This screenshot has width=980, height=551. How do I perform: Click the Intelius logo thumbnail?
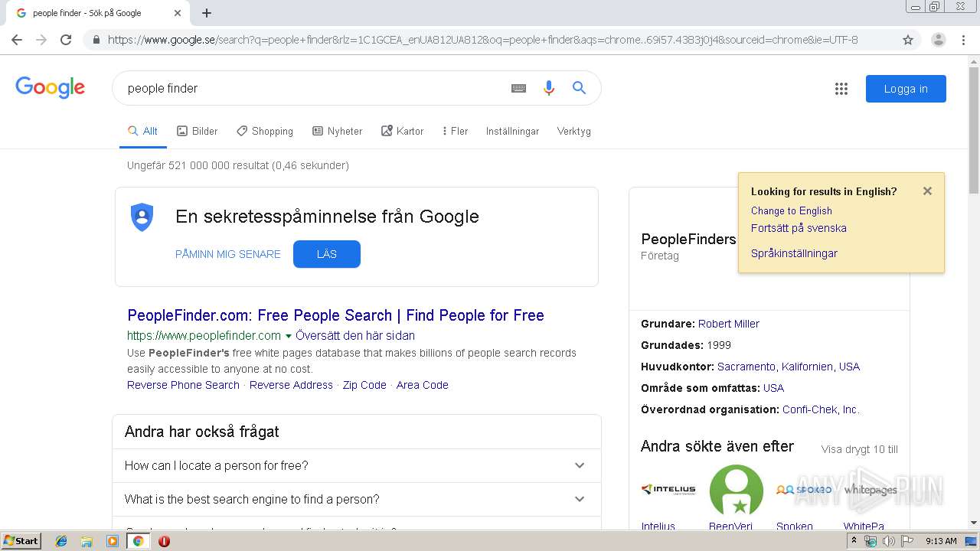pyautogui.click(x=668, y=490)
